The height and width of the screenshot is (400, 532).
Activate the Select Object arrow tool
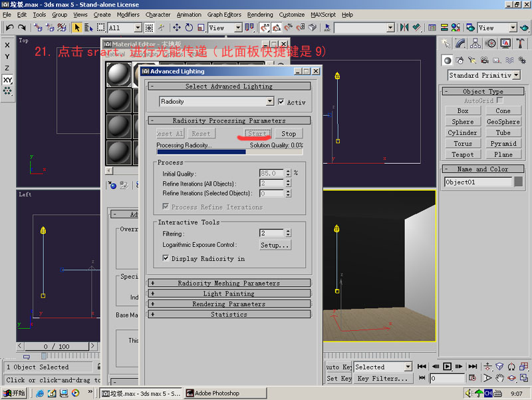click(77, 27)
